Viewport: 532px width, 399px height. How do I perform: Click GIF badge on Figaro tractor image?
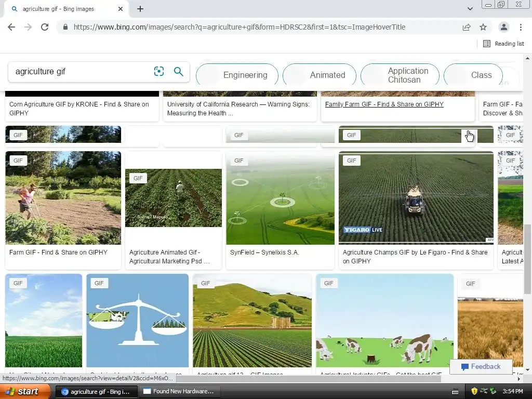point(352,161)
